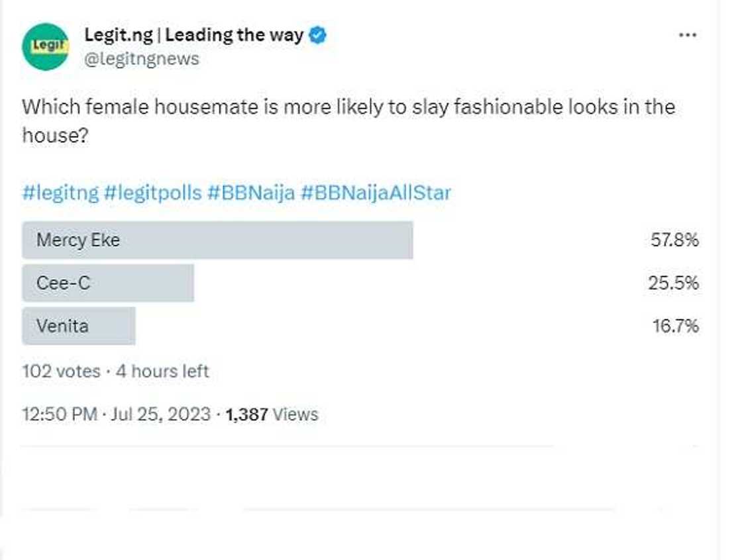Screen dimensions: 742x560
Task: Open the #legitng hashtag
Action: pos(60,193)
